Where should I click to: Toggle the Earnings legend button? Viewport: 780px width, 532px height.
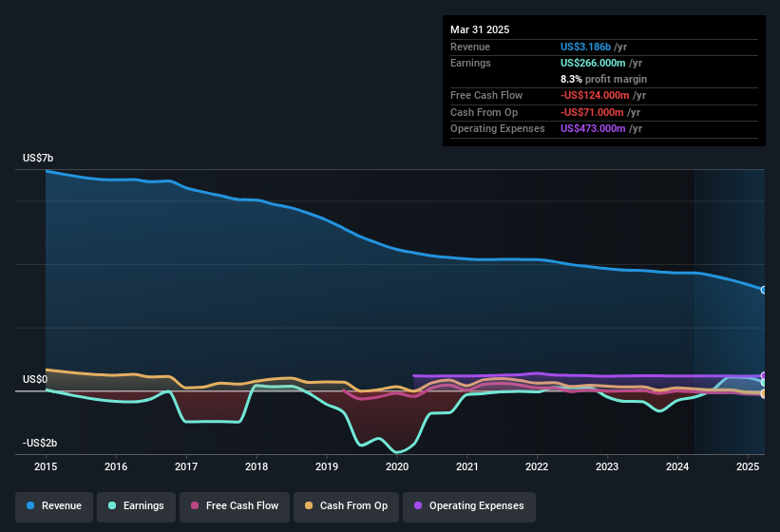click(136, 506)
